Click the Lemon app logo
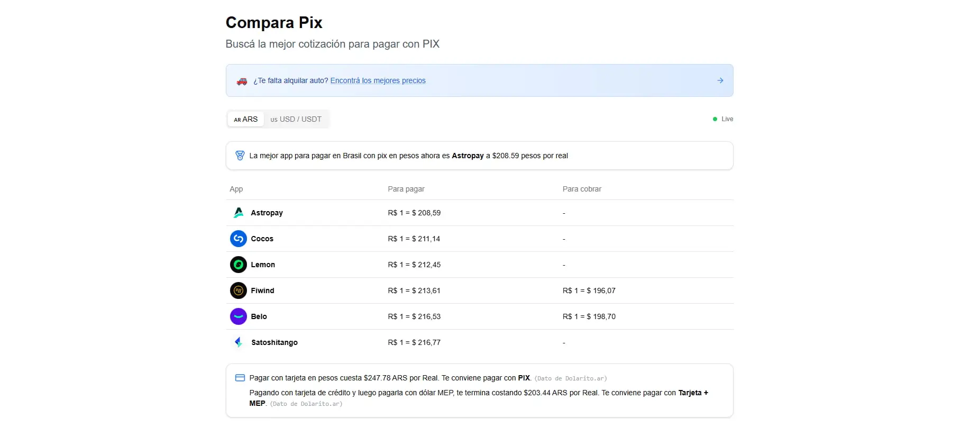 (239, 265)
